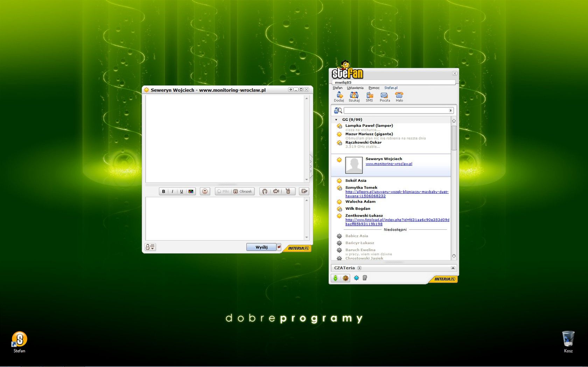This screenshot has width=588, height=367.
Task: Toggle bold text formatting in chat
Action: coord(163,191)
